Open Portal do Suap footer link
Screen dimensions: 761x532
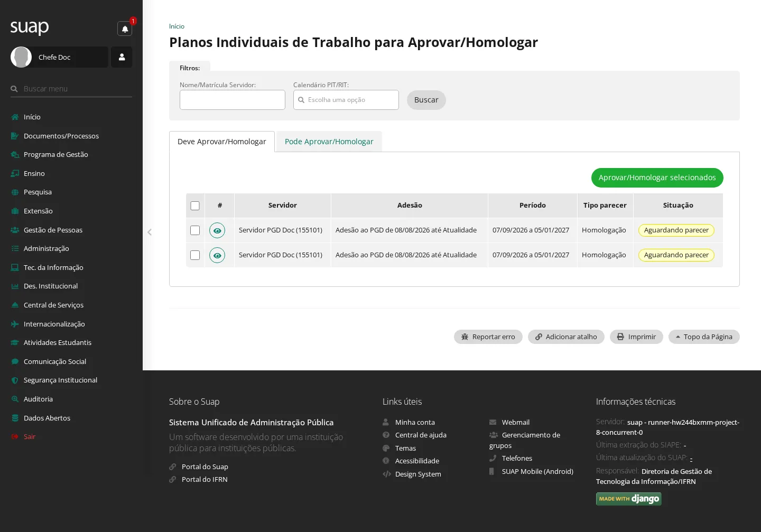[x=205, y=466]
